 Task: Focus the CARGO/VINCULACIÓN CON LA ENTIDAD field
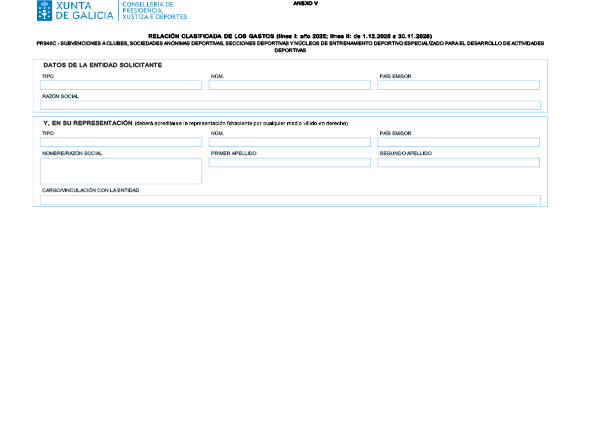click(290, 200)
